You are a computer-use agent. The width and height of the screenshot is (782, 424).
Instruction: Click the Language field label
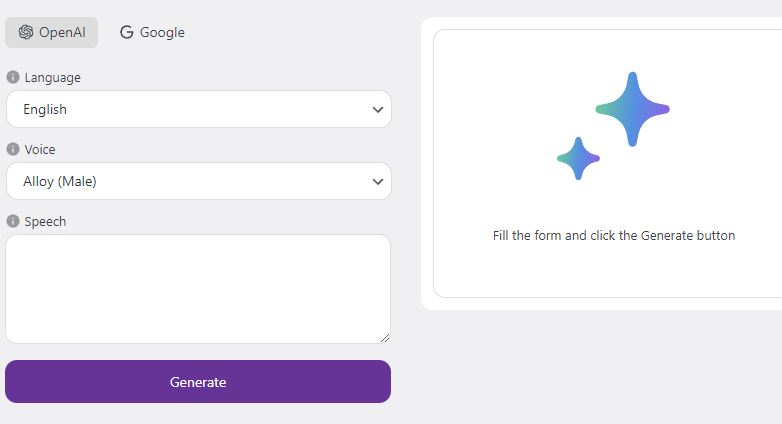pyautogui.click(x=52, y=78)
